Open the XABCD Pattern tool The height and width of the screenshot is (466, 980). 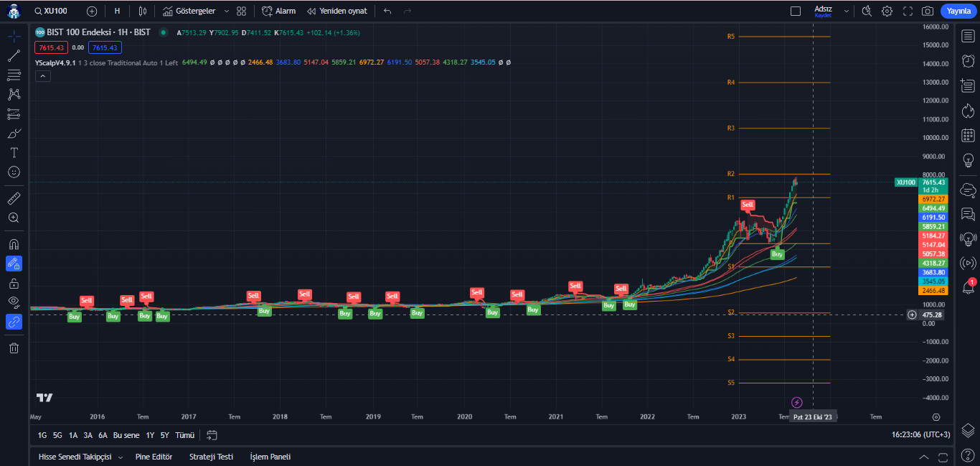coord(14,93)
